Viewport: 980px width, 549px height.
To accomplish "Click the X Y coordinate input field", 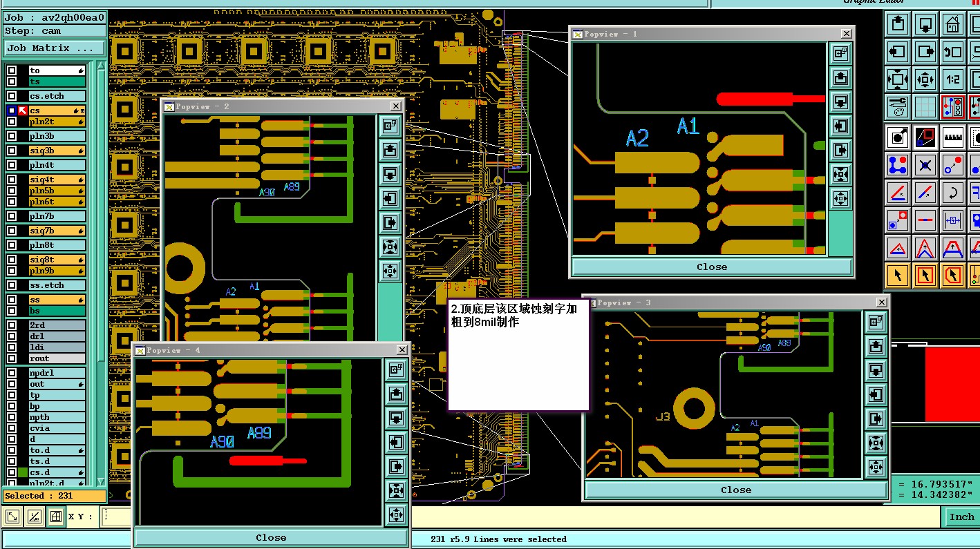I will pos(116,517).
